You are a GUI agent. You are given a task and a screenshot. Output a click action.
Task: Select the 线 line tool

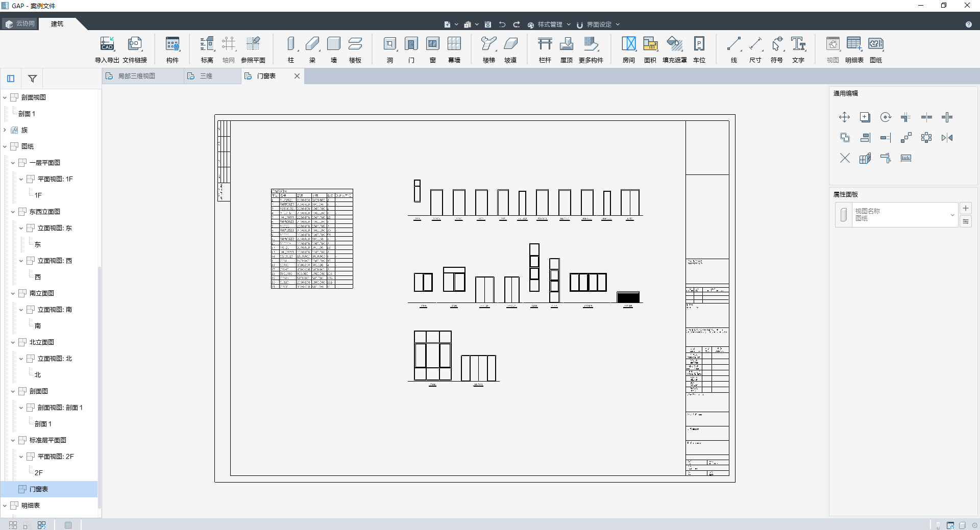[734, 49]
